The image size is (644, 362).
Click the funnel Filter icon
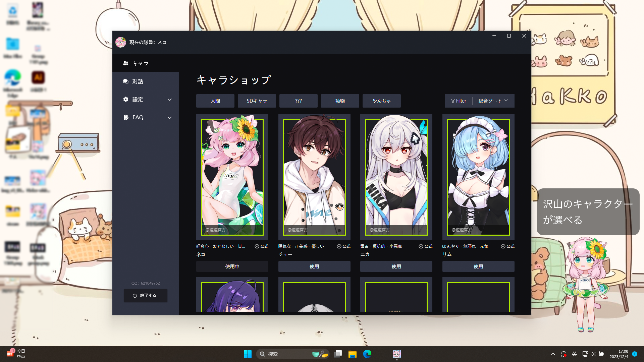tap(453, 101)
